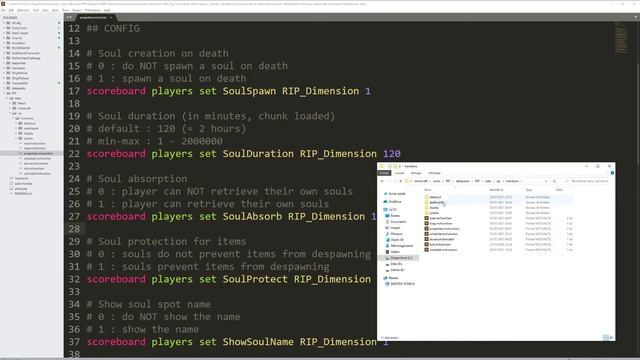This screenshot has height=360, width=640.
Task: Open the Find menu
Action: (x=36, y=10)
